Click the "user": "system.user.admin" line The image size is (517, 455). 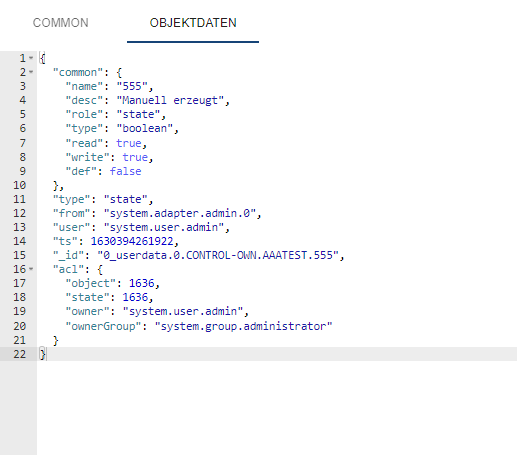tap(141, 227)
